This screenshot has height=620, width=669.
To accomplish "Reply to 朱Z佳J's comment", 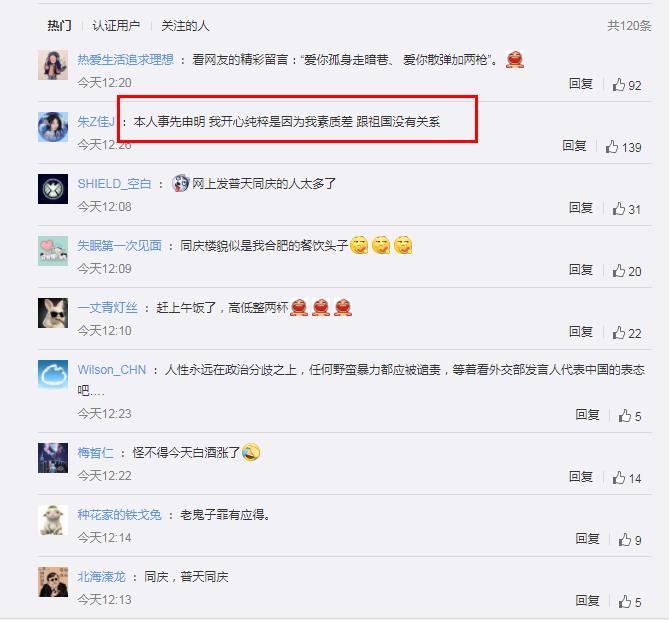I will coord(574,146).
